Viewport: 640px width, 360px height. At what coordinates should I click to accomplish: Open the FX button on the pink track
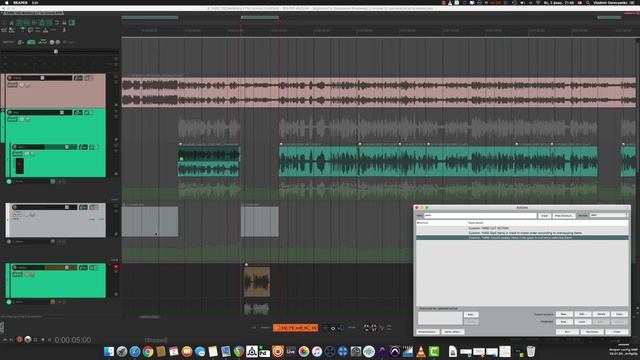(78, 78)
